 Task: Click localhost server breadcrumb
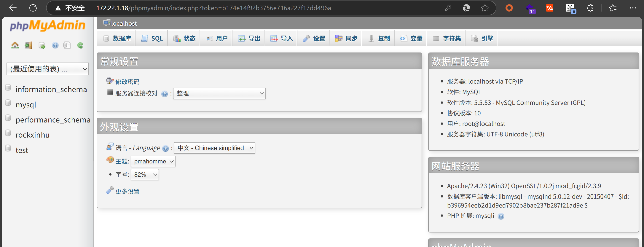pos(124,24)
